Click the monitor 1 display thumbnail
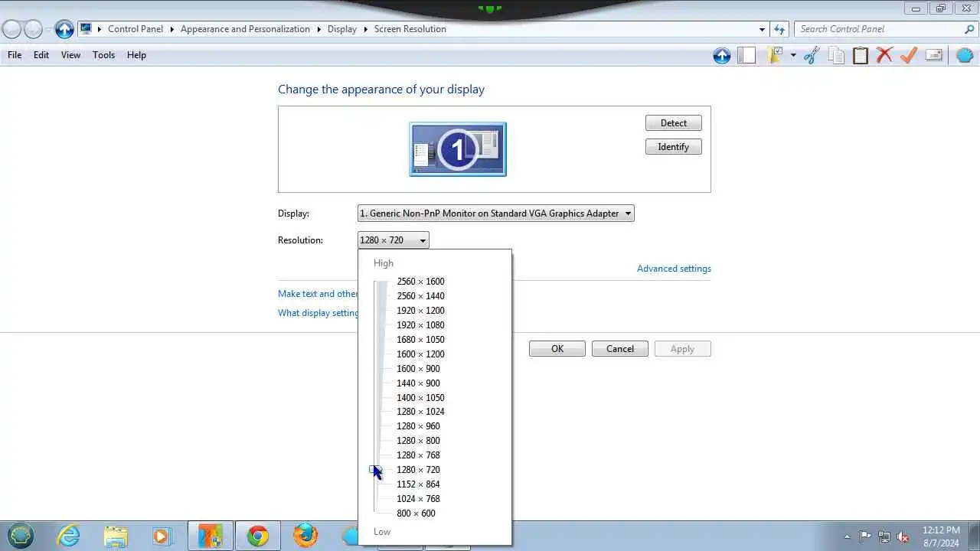Viewport: 980px width, 551px height. coord(458,149)
